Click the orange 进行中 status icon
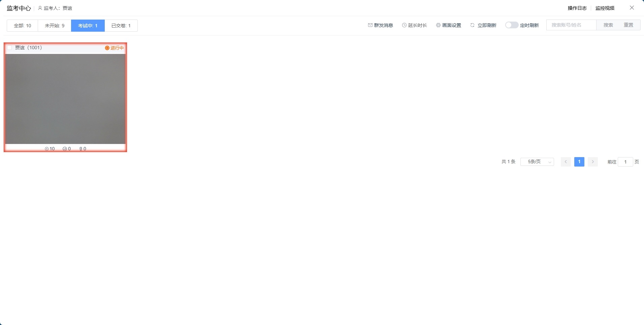This screenshot has height=325, width=644. [107, 48]
